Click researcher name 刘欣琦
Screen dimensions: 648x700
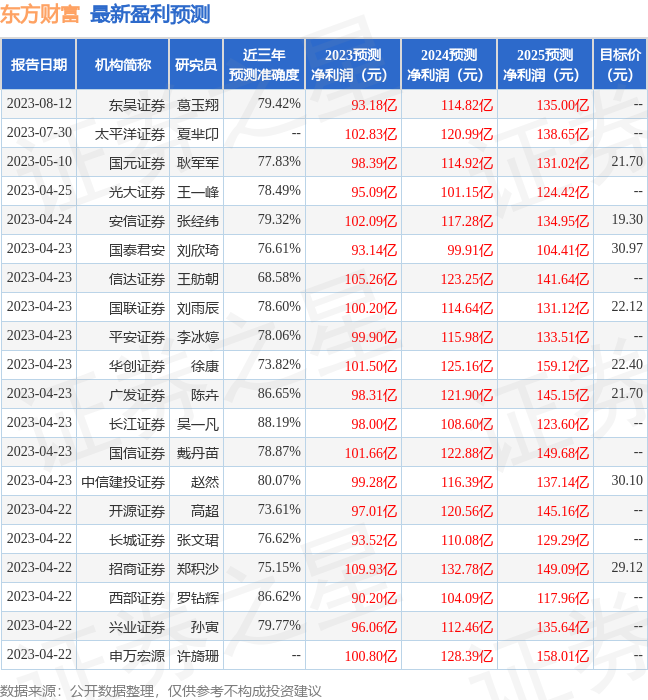(x=198, y=250)
